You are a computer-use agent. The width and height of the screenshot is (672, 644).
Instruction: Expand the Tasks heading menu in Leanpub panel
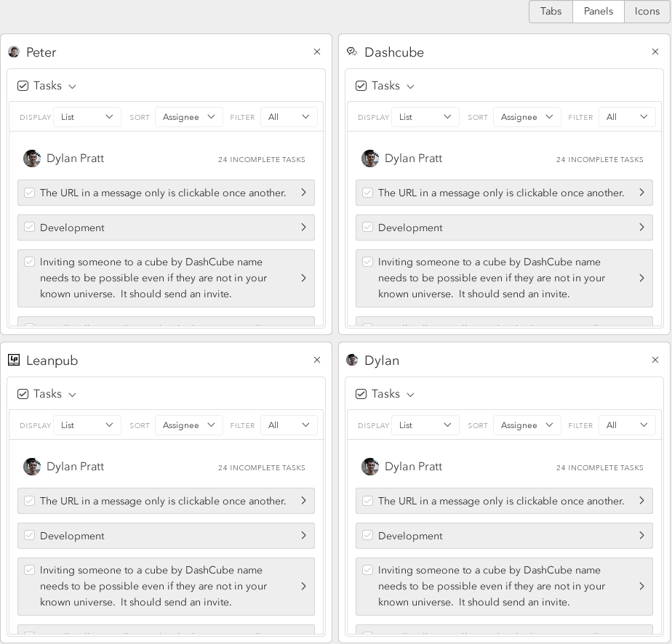(72, 395)
